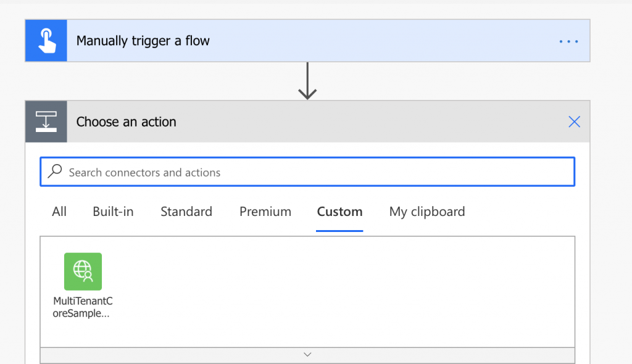This screenshot has height=364, width=632.
Task: Click the gray collapse bar below the connectors
Action: 307,355
